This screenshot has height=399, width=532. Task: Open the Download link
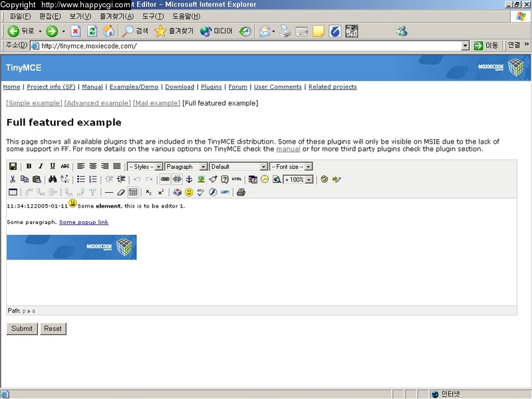coord(180,87)
